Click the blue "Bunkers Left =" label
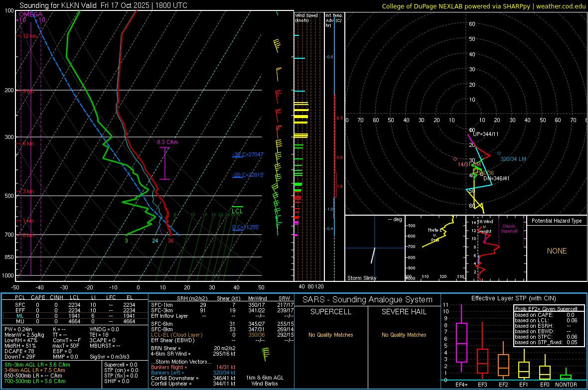 (x=167, y=373)
